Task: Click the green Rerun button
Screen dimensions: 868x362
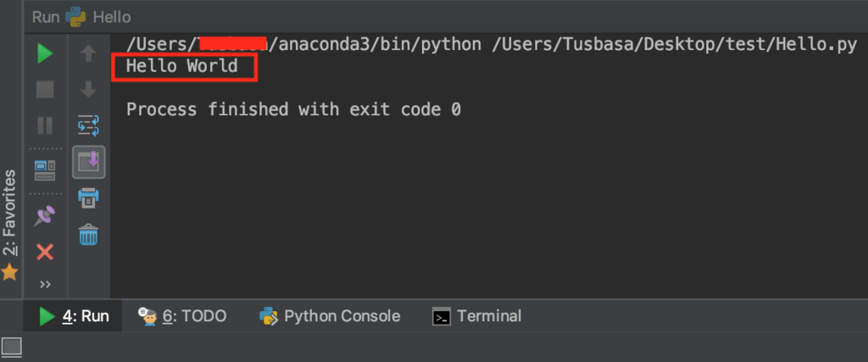Action: coord(45,54)
